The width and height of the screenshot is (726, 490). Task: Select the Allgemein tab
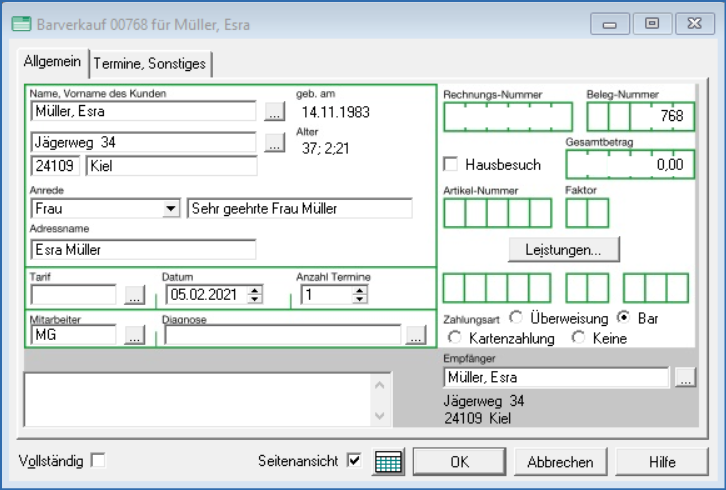pos(52,62)
